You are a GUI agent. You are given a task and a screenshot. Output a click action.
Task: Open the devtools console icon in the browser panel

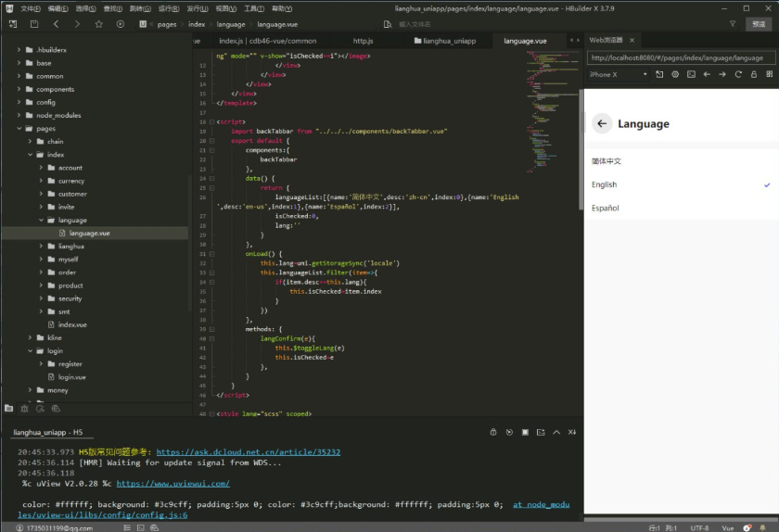point(691,74)
